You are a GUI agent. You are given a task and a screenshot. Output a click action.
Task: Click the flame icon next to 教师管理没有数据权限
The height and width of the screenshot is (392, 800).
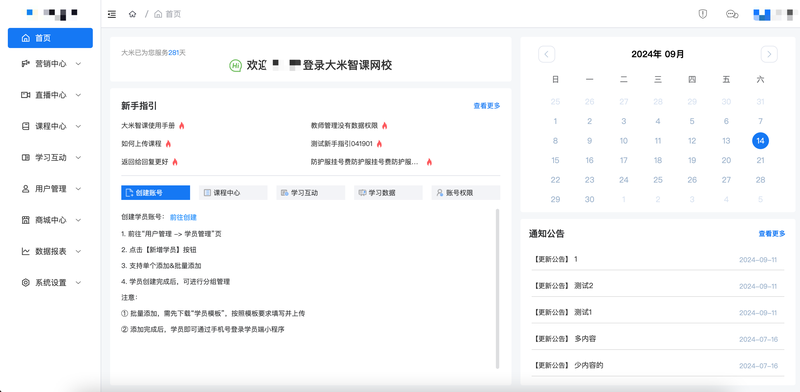tap(385, 126)
